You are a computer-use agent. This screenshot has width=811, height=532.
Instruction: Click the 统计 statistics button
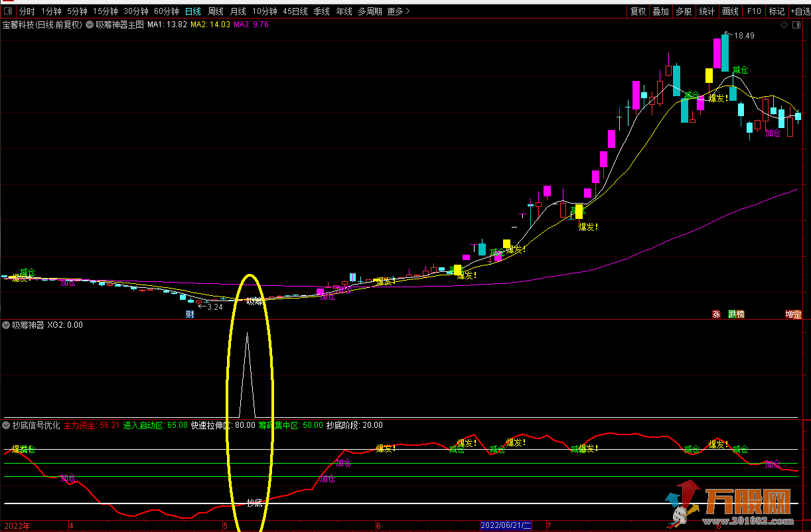click(x=707, y=11)
